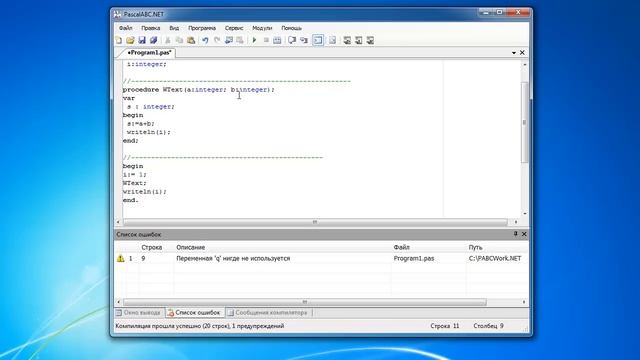Undo the last edit with blue arrow
Screen dimensions: 640x360
pos(205,40)
